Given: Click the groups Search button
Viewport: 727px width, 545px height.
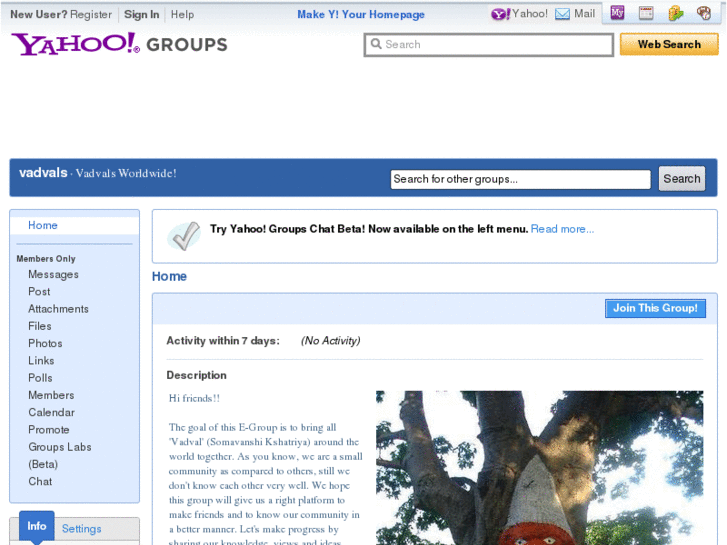Looking at the screenshot, I should [682, 179].
